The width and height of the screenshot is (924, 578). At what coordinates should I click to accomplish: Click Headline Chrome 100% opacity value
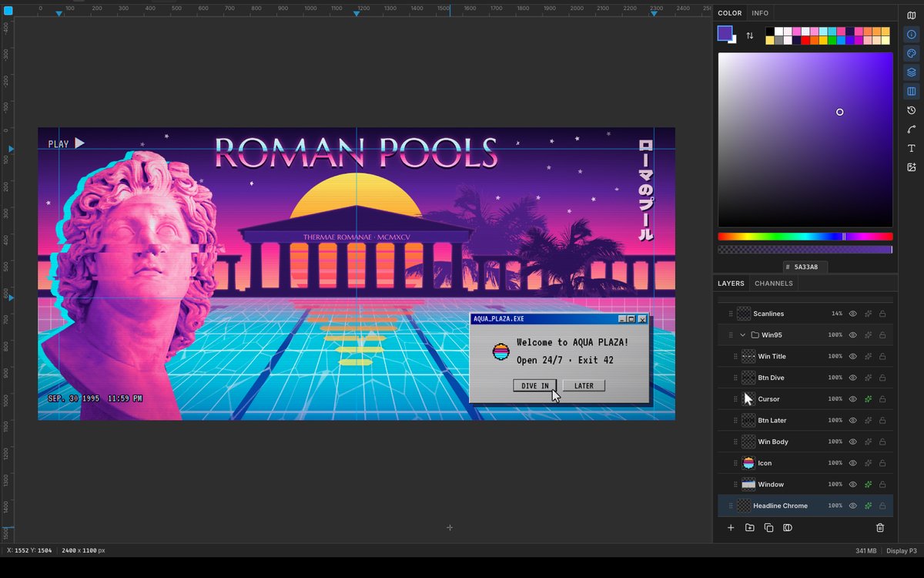[x=835, y=506]
